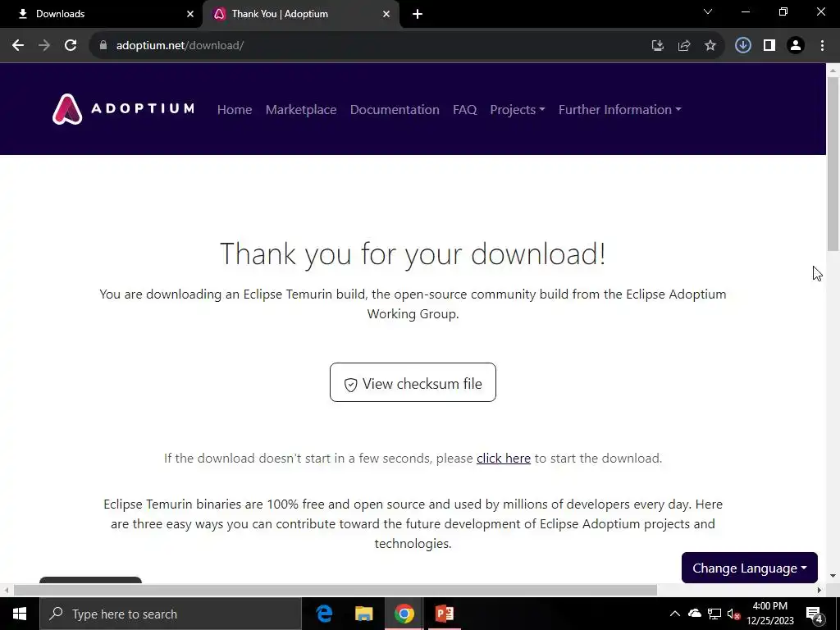Reload the Adoptium page

tap(71, 46)
